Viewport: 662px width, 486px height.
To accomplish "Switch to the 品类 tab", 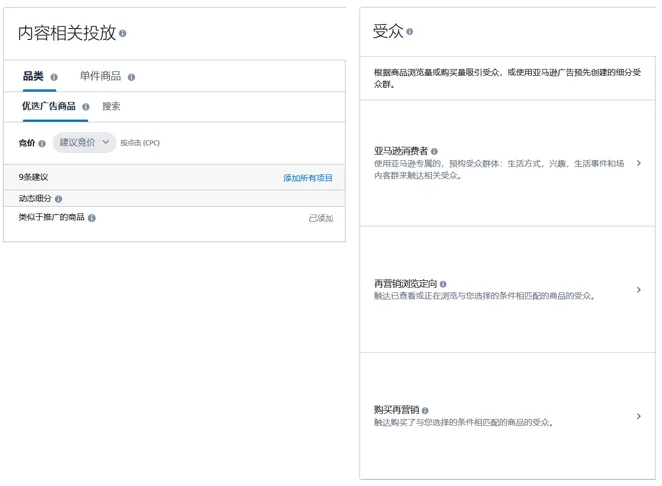I will [33, 76].
